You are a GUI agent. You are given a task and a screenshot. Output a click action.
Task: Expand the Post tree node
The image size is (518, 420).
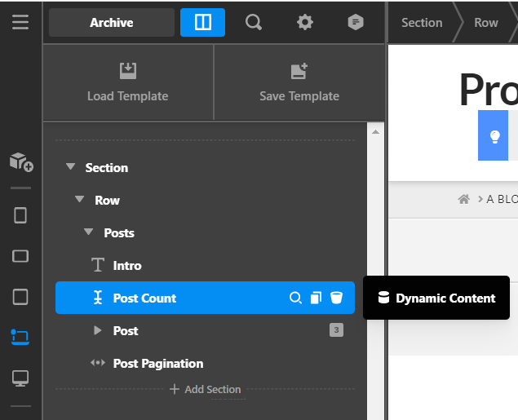pyautogui.click(x=98, y=331)
